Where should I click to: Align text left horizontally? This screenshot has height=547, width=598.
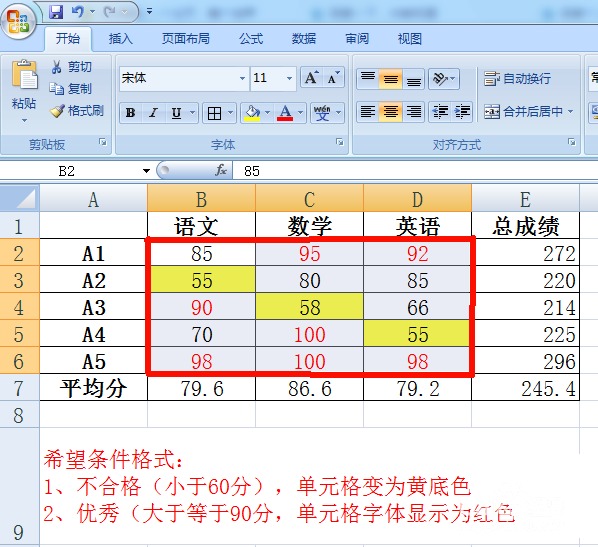pos(368,112)
